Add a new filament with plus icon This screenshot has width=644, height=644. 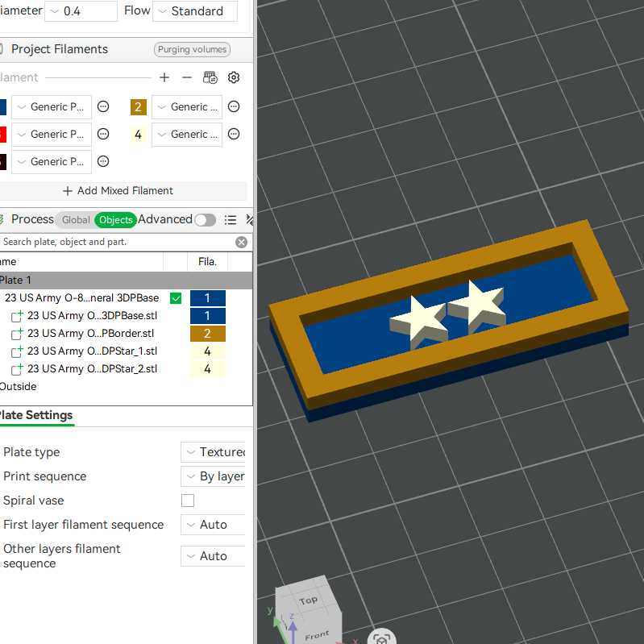[164, 77]
